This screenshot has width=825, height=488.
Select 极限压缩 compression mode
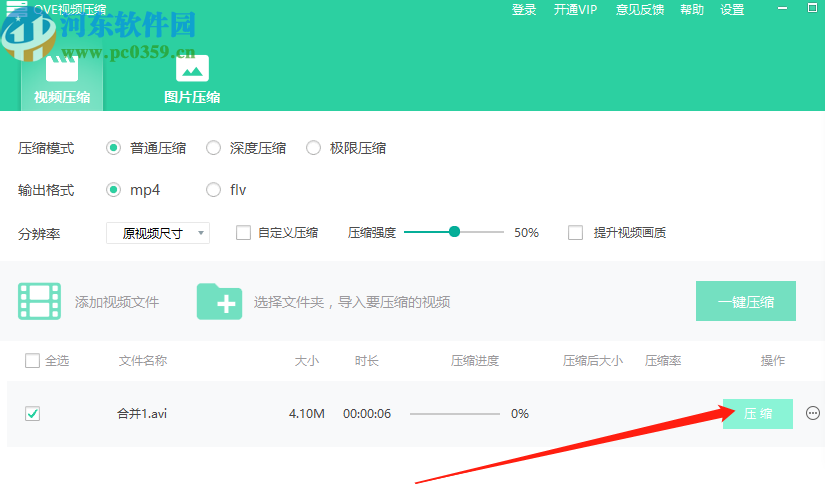(x=313, y=148)
